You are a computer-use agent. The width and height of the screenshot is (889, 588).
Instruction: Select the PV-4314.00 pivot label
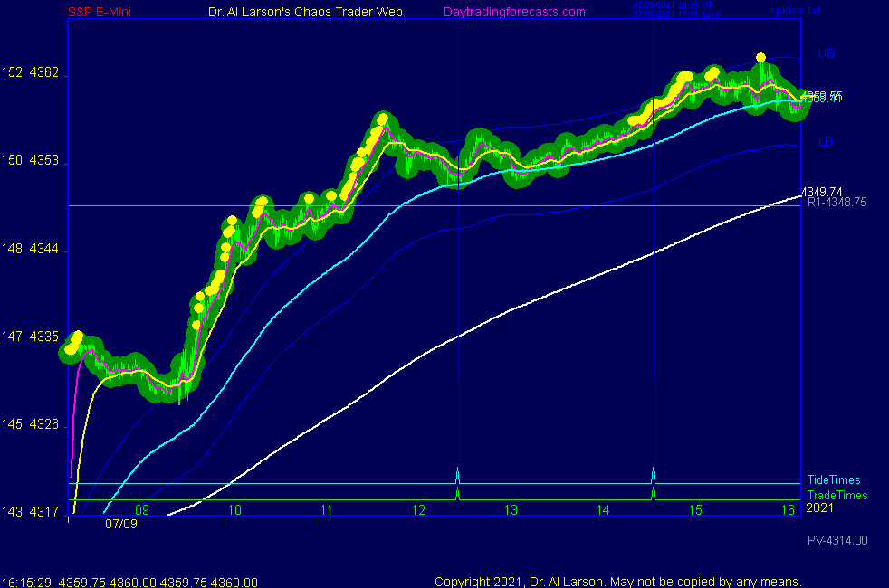coord(837,540)
